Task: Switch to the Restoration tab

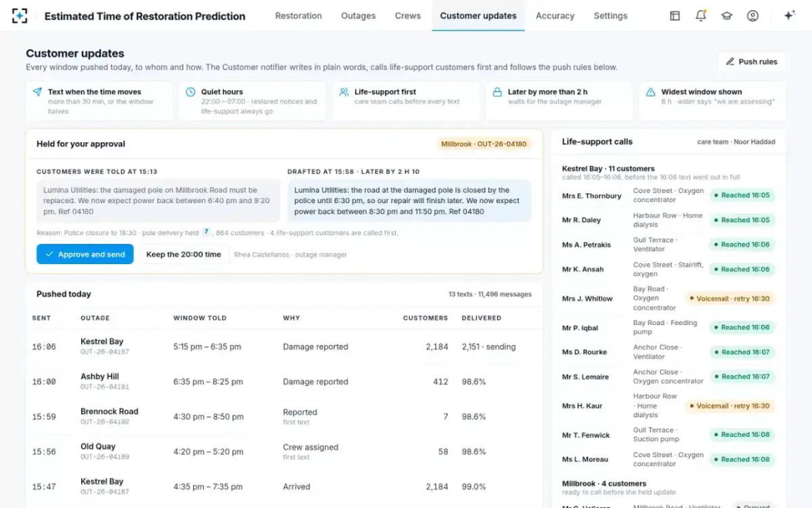Action: pos(298,16)
